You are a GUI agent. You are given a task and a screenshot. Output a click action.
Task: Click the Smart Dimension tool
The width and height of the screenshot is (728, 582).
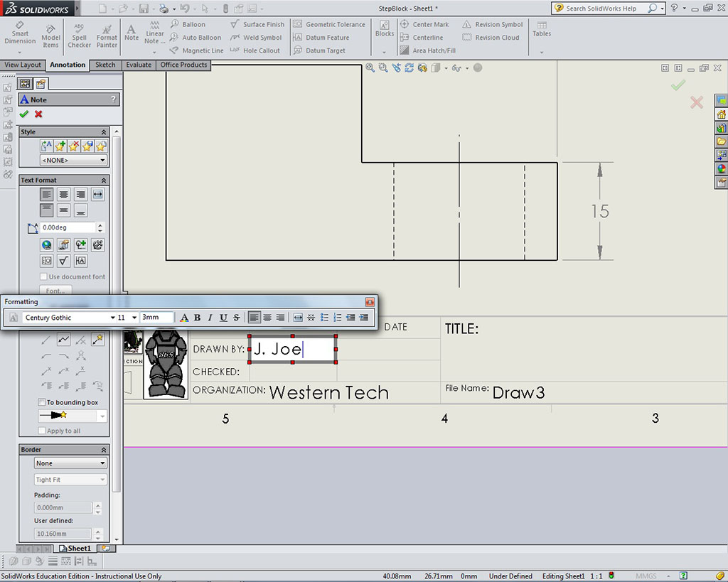pyautogui.click(x=20, y=33)
